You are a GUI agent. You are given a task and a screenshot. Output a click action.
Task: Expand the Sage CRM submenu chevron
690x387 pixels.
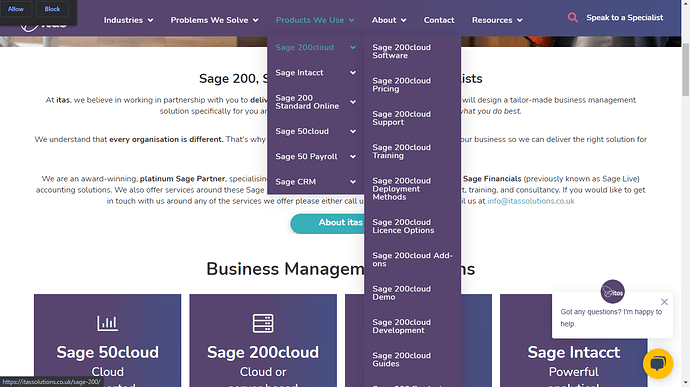[x=353, y=181]
